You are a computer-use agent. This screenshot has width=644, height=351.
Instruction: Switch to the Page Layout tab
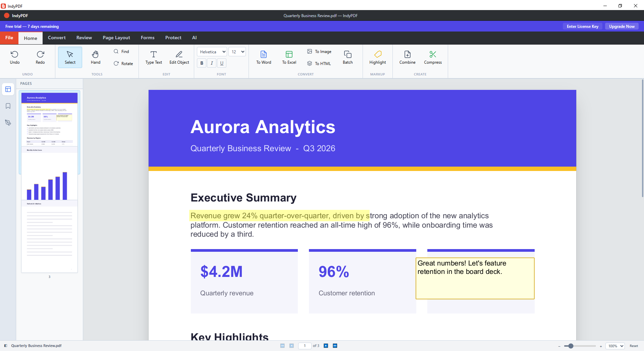point(116,38)
